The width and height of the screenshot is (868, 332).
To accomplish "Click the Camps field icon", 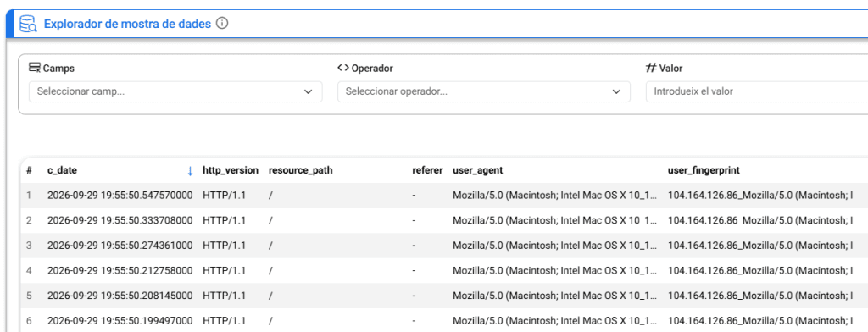I will click(34, 68).
